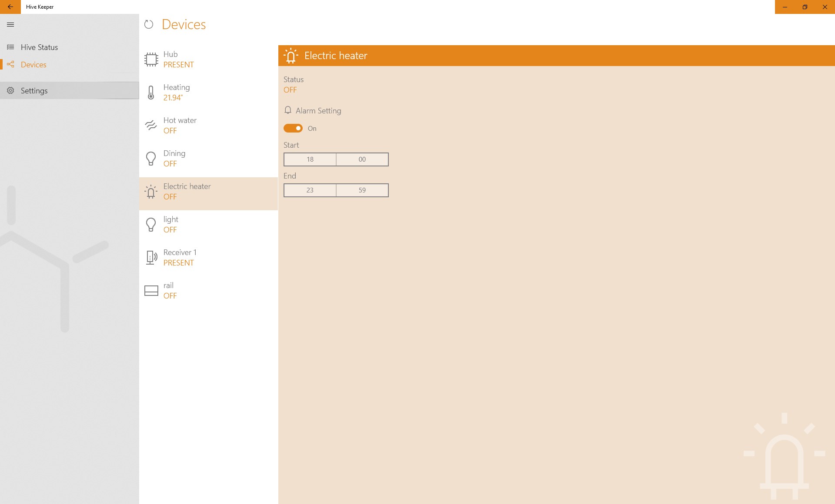Click the Heating thermometer icon
This screenshot has height=504, width=835.
coord(151,93)
